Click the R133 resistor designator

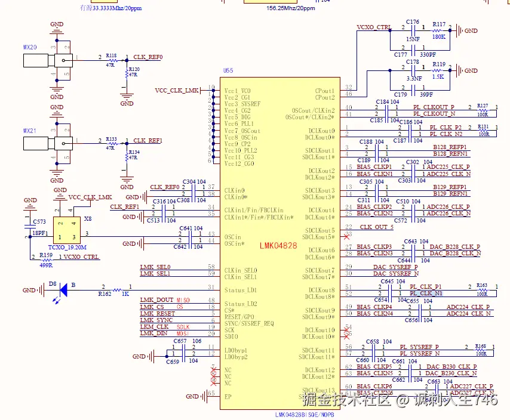pos(111,139)
